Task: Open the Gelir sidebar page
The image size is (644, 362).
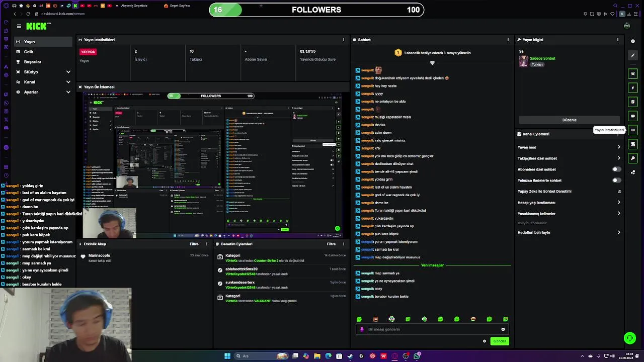Action: coord(44,52)
